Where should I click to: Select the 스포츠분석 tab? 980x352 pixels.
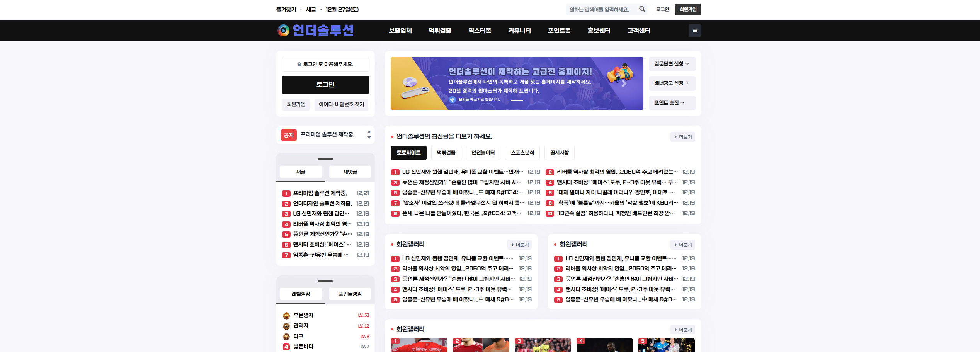[522, 153]
